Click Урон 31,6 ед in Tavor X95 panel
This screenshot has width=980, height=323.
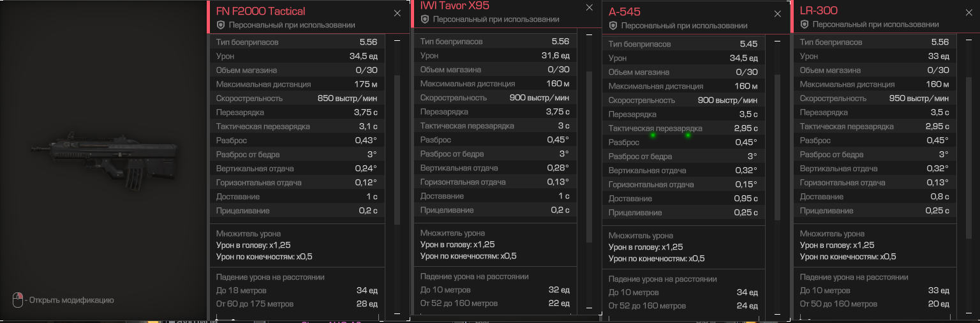tap(494, 56)
